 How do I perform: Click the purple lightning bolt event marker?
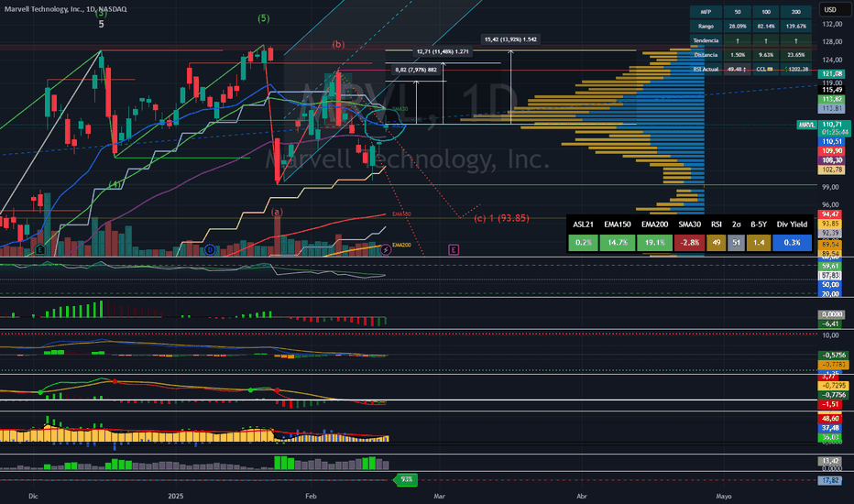[386, 249]
